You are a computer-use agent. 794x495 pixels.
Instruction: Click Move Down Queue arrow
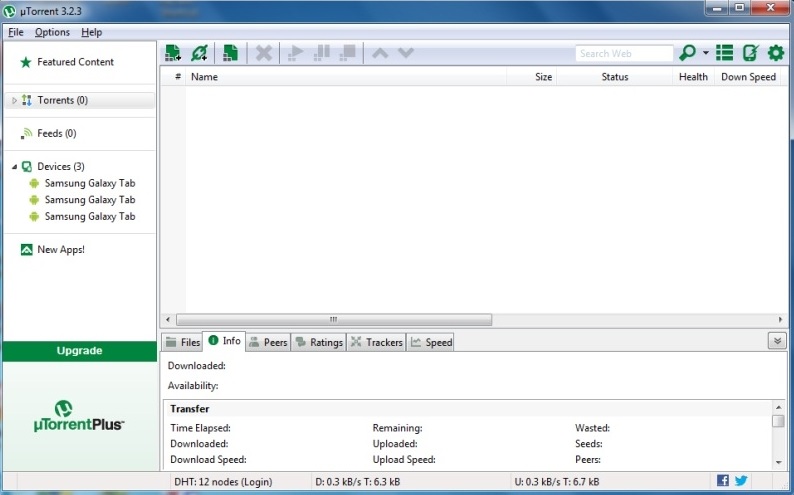(406, 53)
